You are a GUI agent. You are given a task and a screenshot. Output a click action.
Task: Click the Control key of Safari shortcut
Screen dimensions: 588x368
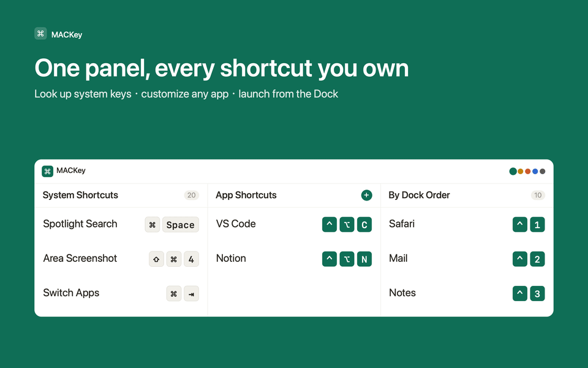(x=520, y=224)
